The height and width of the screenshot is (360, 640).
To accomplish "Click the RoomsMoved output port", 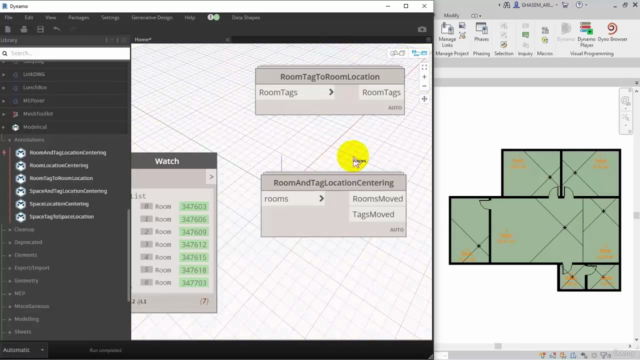I will point(378,199).
